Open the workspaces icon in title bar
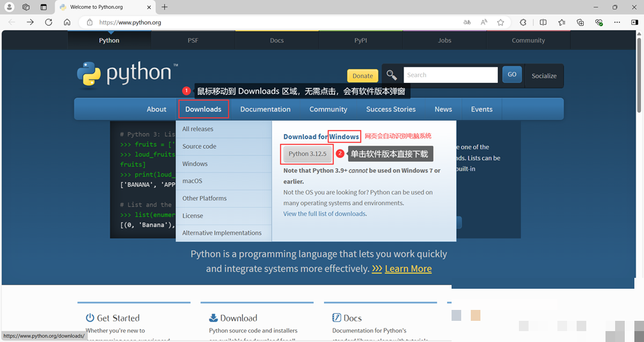Screen dimensions: 644x342 pos(26,7)
